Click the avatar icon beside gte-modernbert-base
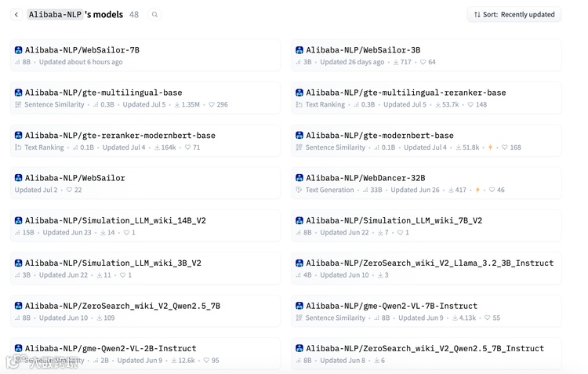588x374 pixels. pos(299,135)
